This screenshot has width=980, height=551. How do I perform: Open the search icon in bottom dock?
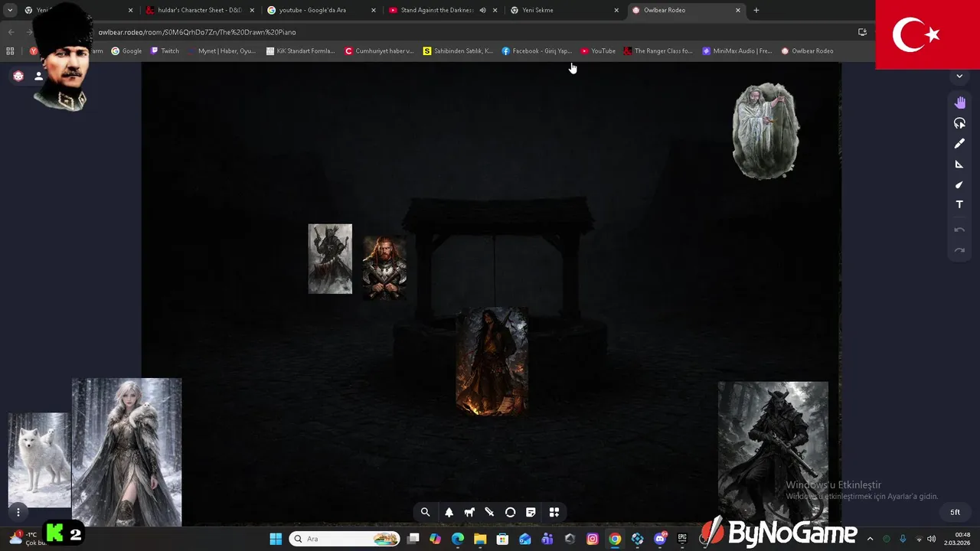[x=426, y=512]
